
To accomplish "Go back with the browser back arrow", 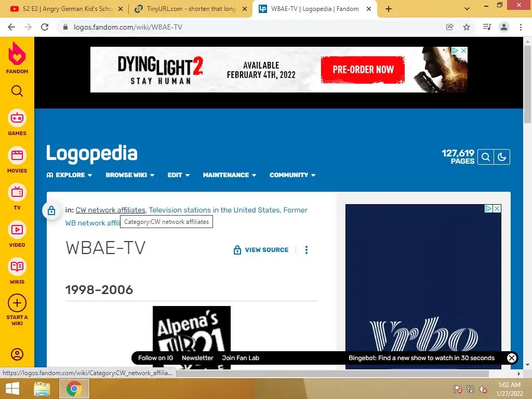I will tap(11, 27).
